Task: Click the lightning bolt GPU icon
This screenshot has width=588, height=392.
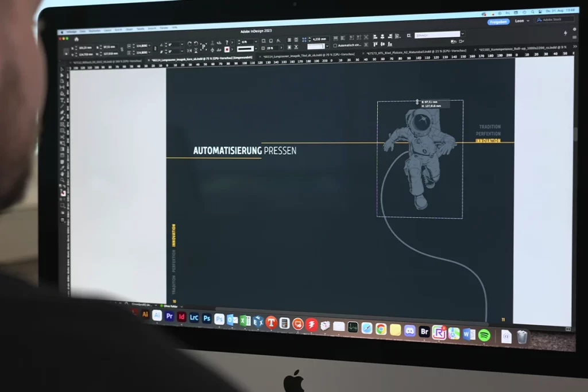Action: tap(566, 33)
